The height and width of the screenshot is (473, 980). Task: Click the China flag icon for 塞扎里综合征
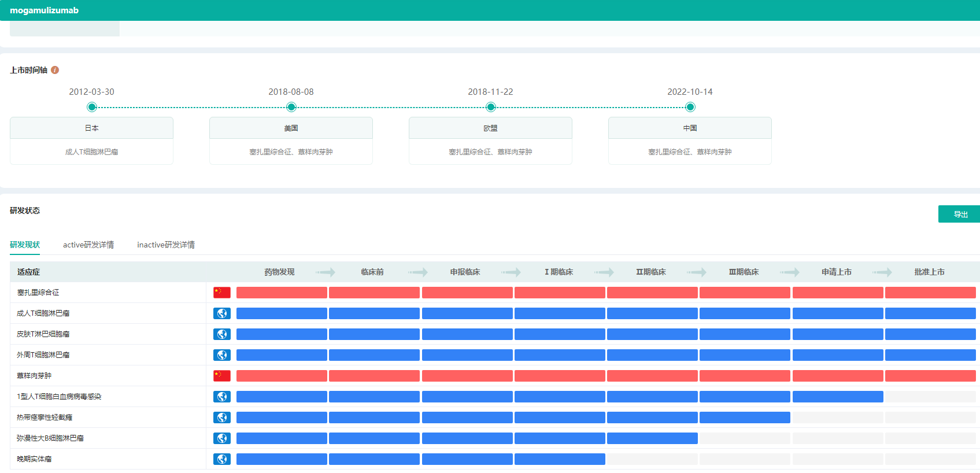222,293
